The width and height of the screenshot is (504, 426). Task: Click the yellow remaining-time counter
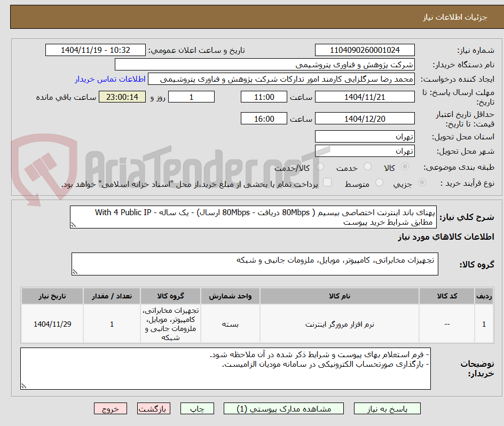[x=122, y=97]
